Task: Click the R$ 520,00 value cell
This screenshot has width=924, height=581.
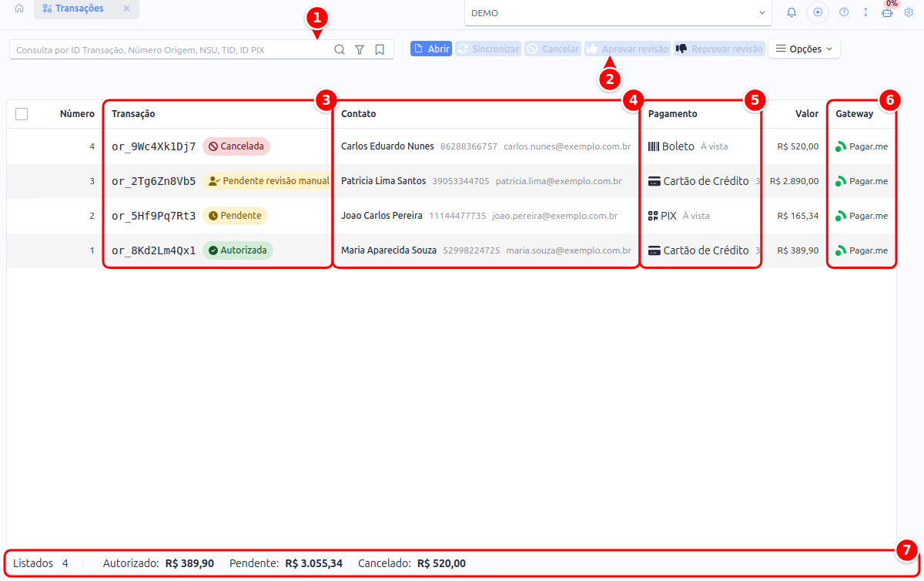Action: coord(798,146)
